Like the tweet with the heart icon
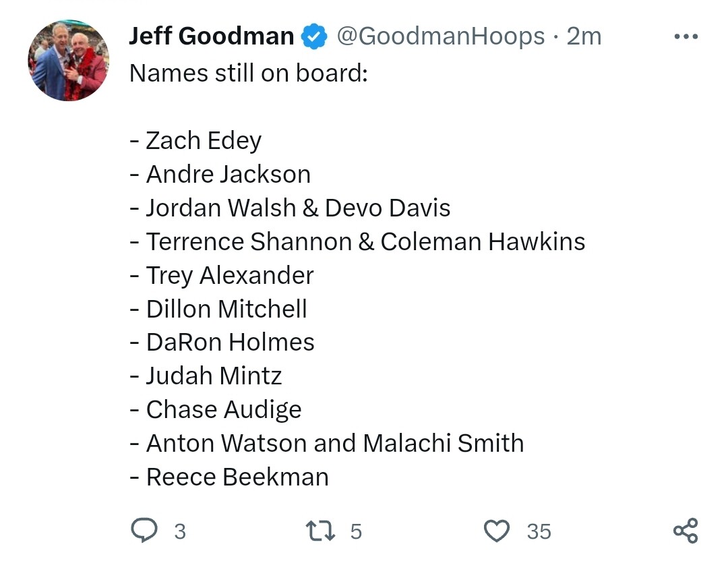This screenshot has height=561, width=728. (x=497, y=531)
